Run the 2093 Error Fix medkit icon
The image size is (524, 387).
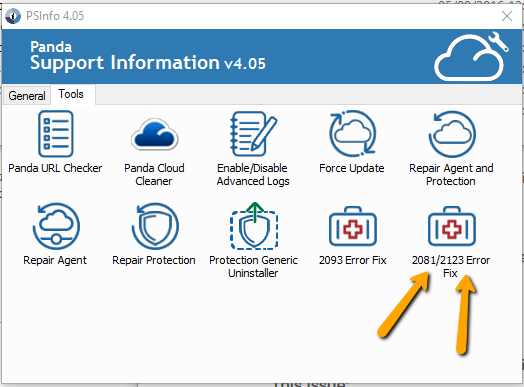point(353,226)
